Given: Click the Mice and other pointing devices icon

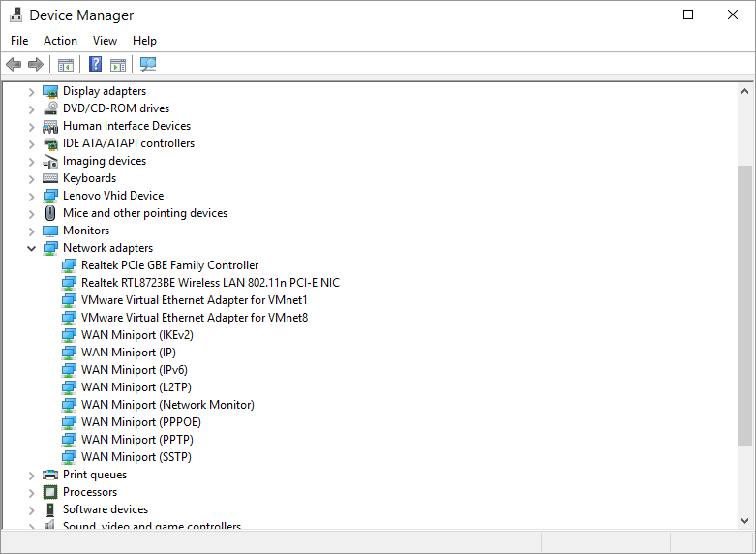Looking at the screenshot, I should click(x=50, y=213).
